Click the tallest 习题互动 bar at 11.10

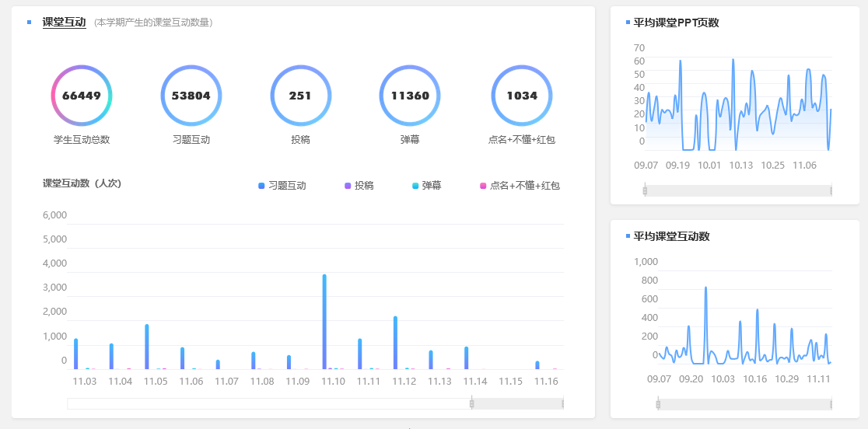[324, 321]
